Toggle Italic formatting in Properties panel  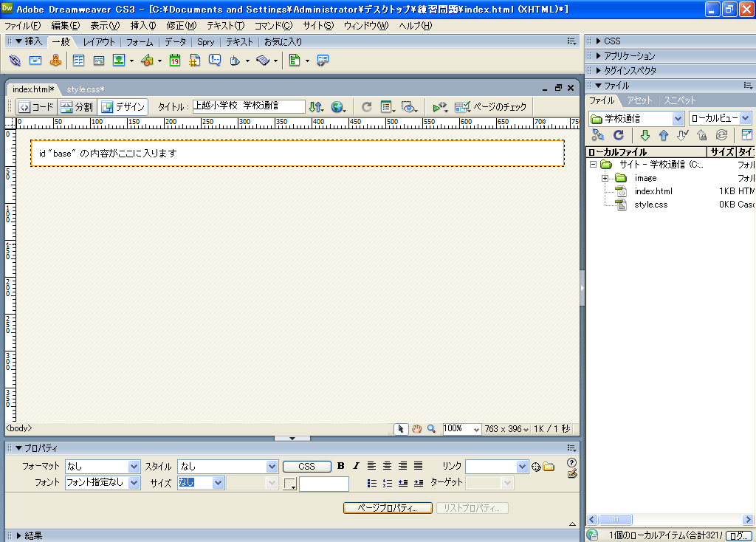click(355, 466)
